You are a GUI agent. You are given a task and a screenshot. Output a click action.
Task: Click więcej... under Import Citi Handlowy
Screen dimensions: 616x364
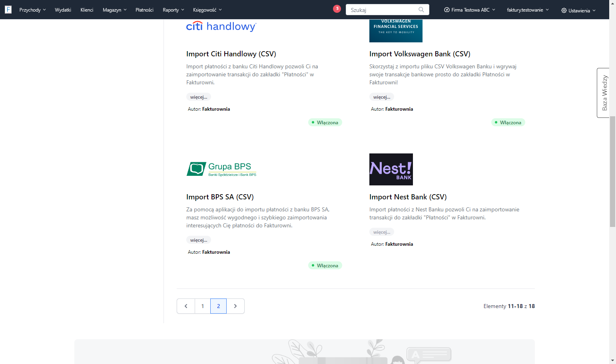[x=199, y=97]
